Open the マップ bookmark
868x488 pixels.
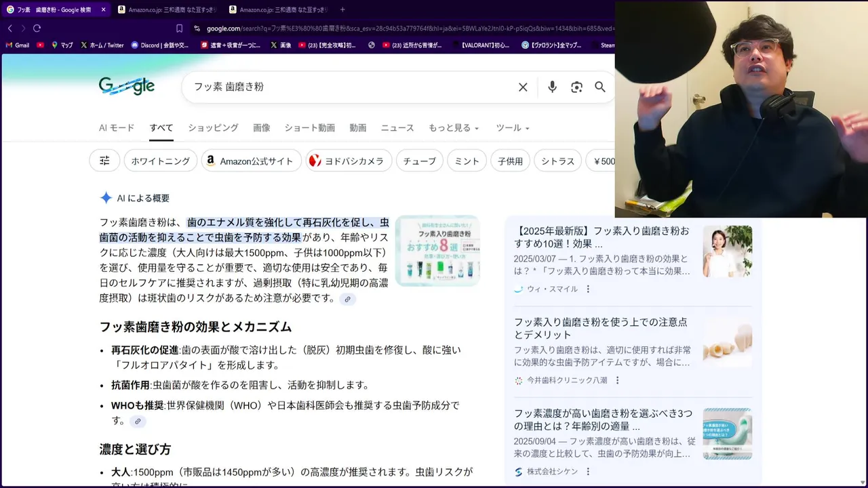62,45
